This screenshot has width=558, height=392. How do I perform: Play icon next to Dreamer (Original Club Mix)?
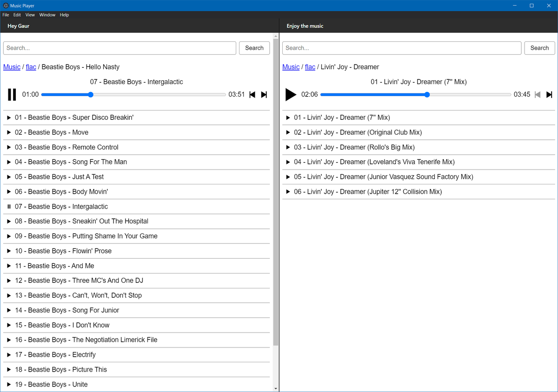[x=288, y=133]
